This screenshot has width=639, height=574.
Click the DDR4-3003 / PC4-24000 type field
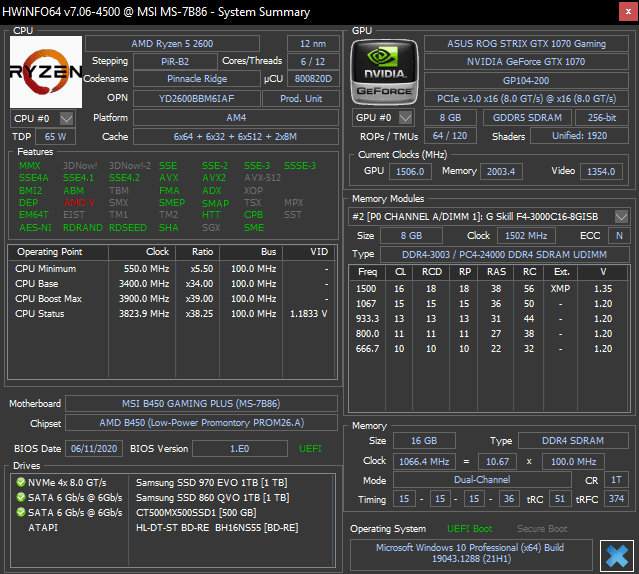tap(505, 255)
